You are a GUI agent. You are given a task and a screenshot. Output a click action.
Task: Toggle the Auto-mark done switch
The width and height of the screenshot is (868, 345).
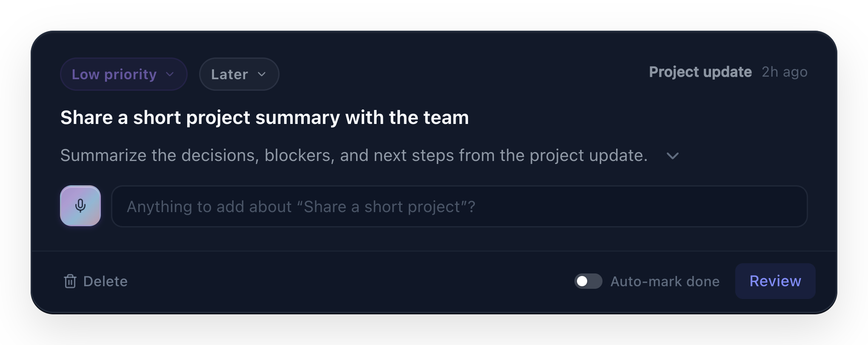tap(588, 281)
